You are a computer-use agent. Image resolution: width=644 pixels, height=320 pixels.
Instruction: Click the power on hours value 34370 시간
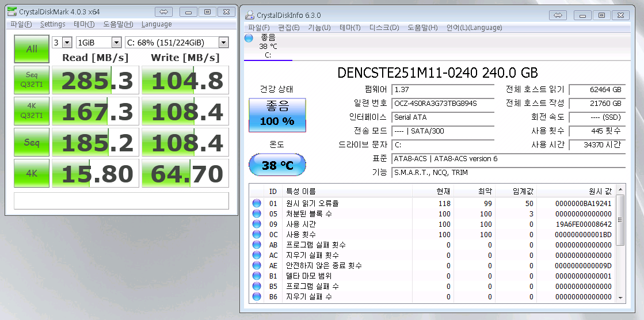click(x=597, y=144)
